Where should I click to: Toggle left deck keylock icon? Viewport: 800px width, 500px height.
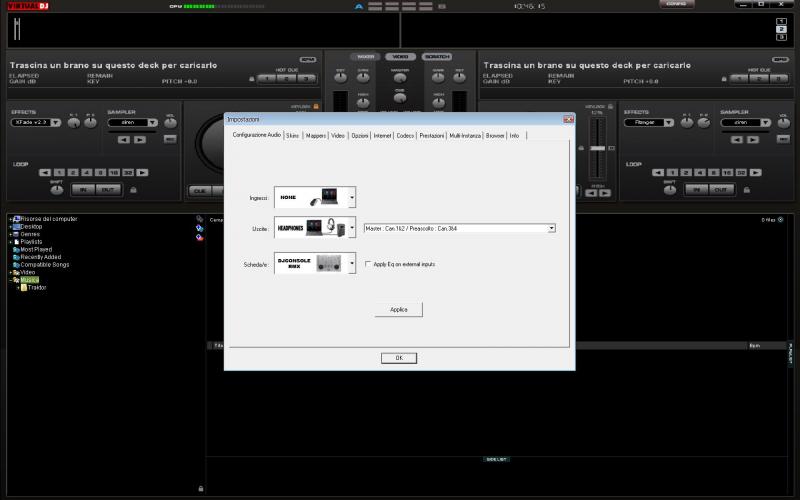316,106
